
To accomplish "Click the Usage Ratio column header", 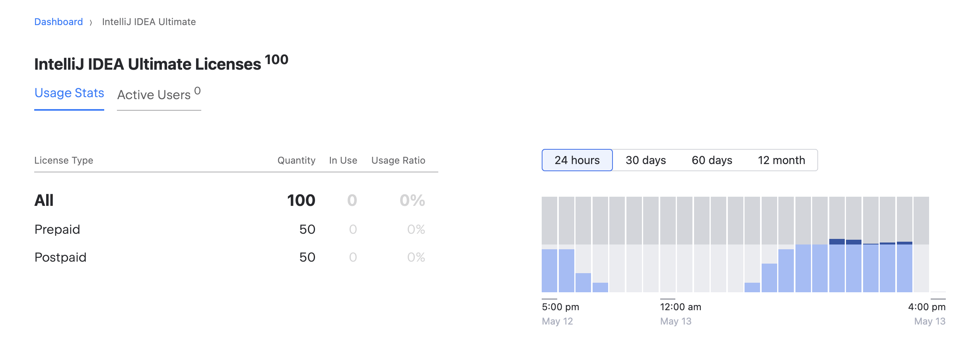I will (398, 160).
